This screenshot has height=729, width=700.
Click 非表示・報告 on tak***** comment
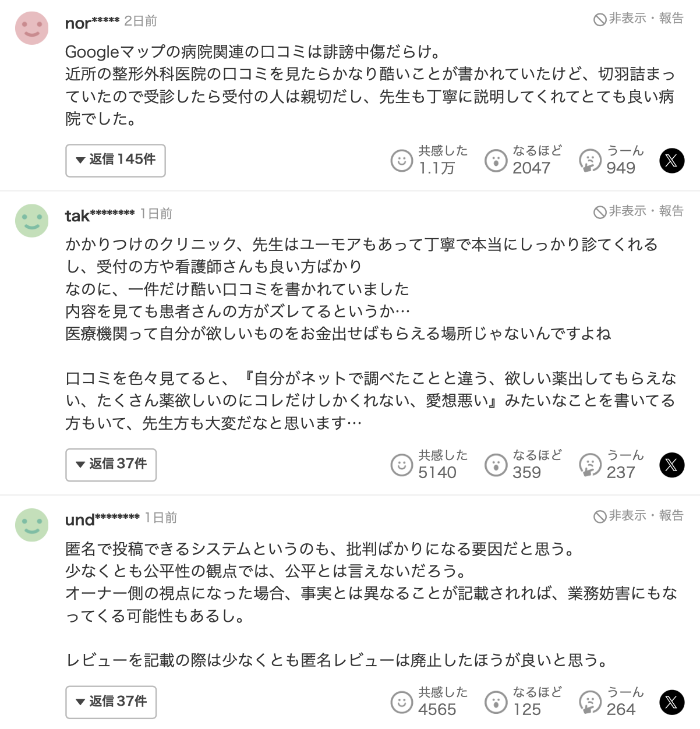(638, 211)
